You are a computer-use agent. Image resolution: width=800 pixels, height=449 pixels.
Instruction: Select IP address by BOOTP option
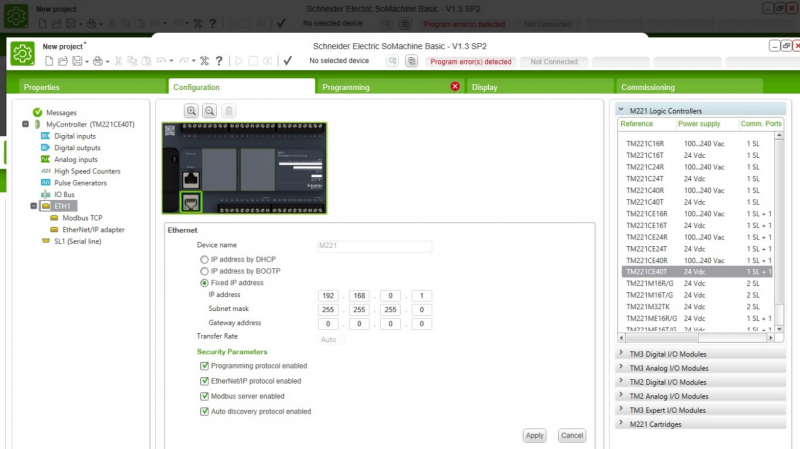(x=204, y=271)
